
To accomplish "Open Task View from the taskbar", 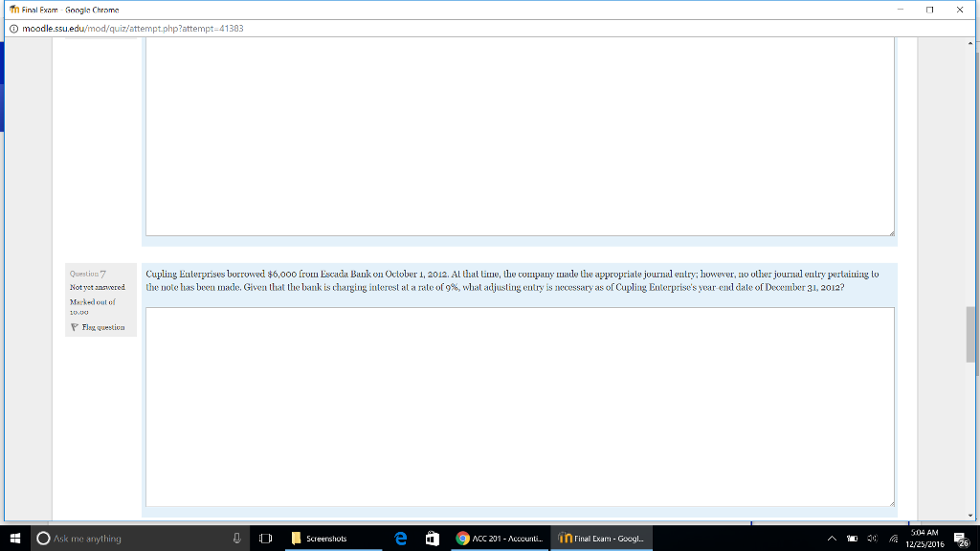I will (266, 538).
